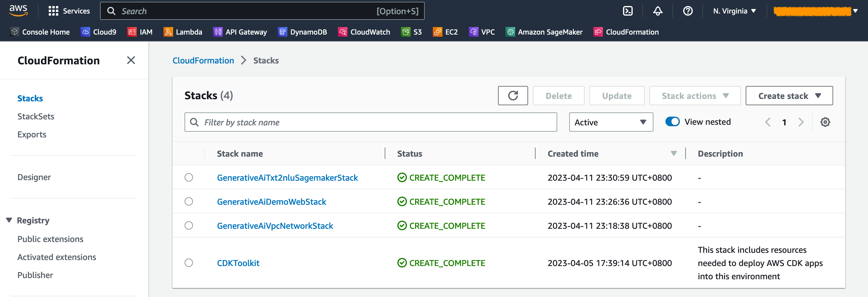Open the GenerativeAiVpcNetworkStack link
The image size is (868, 297).
click(275, 225)
